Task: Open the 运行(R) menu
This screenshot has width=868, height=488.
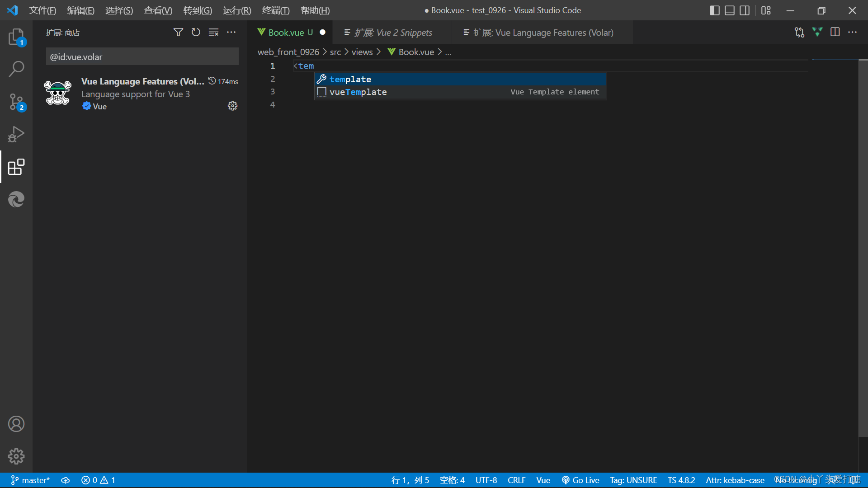Action: 237,10
